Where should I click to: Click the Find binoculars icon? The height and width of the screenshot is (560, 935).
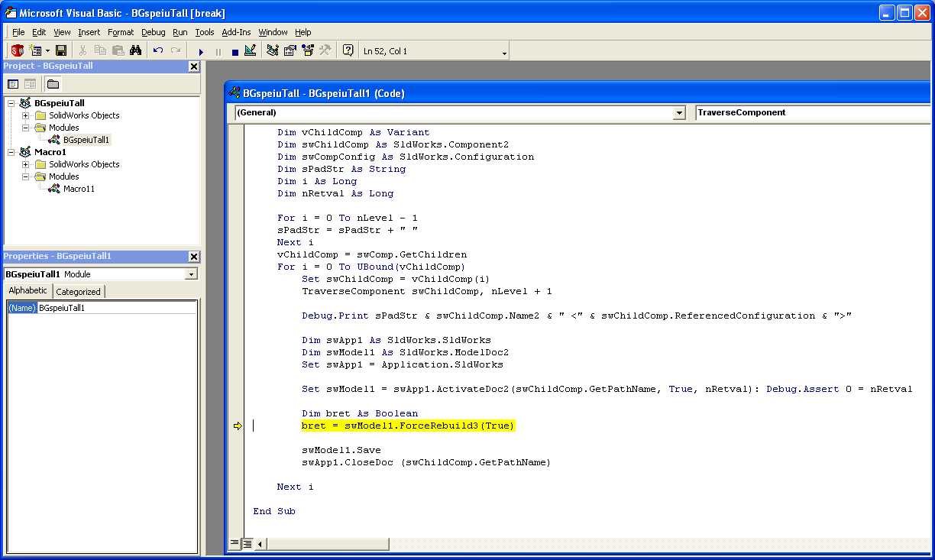coord(135,51)
